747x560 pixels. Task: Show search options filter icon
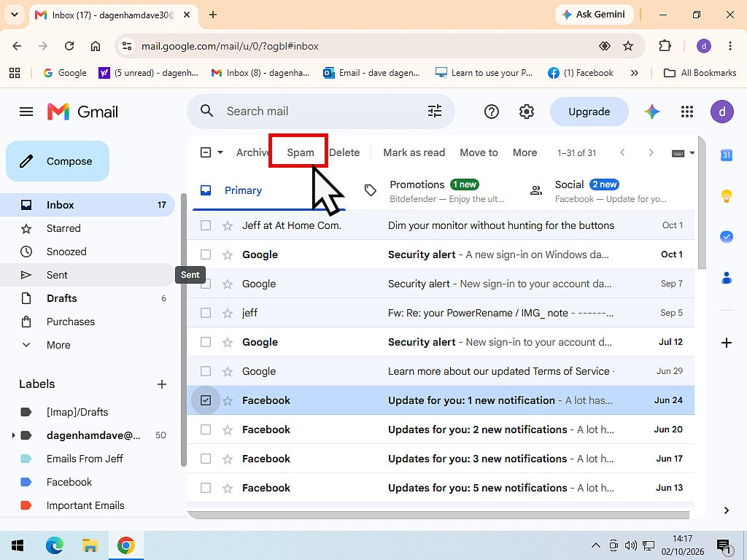[435, 111]
